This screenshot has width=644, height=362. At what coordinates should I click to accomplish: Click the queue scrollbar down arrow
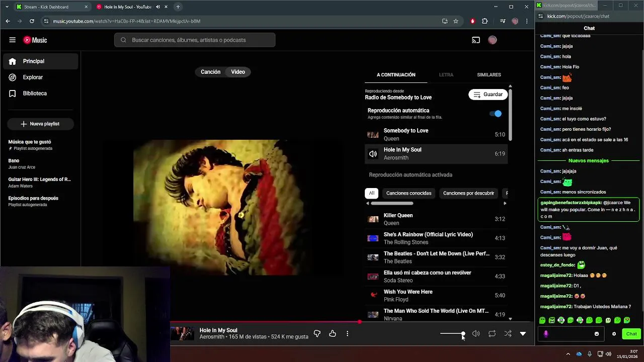(x=510, y=319)
